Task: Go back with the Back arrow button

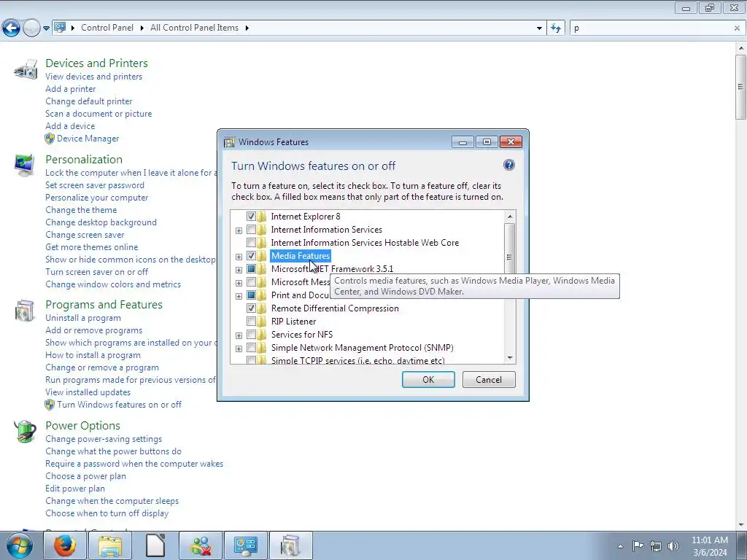Action: click(x=11, y=28)
